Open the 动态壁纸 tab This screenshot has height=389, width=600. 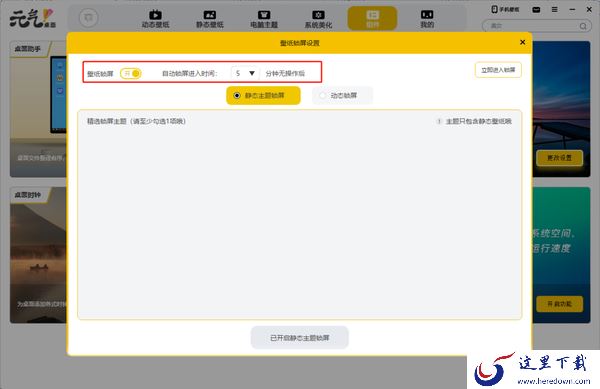pos(155,19)
